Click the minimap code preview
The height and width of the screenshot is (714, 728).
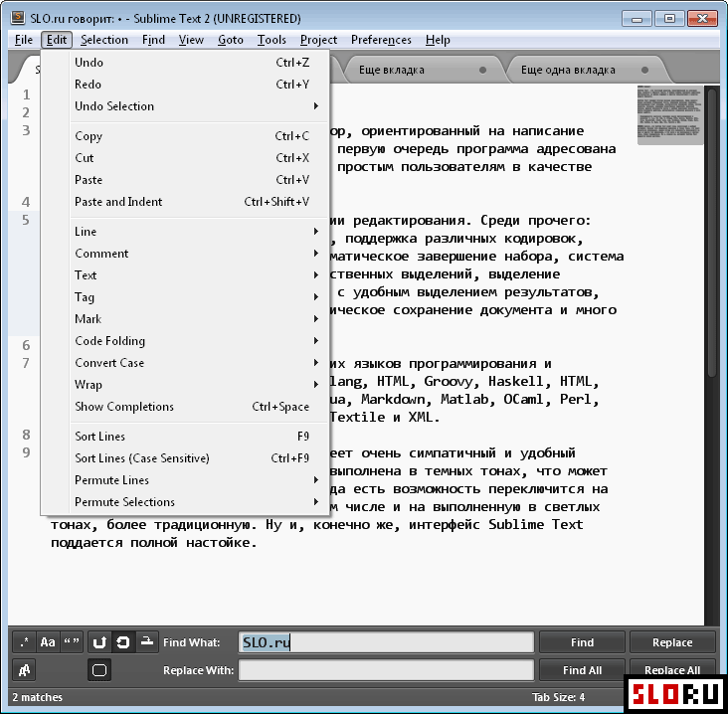tap(669, 114)
